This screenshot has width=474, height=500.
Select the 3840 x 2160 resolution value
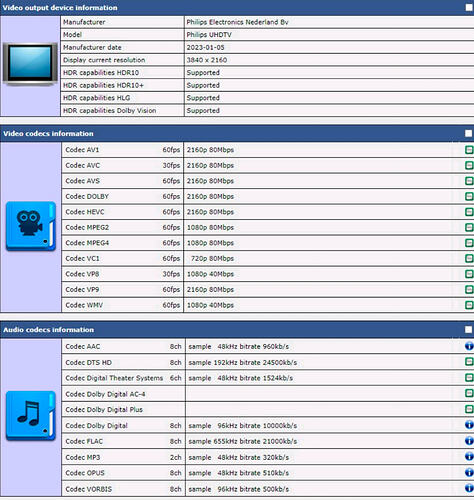tap(207, 60)
